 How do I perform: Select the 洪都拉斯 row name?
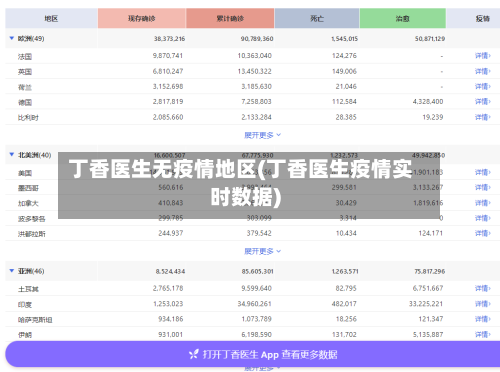(x=32, y=234)
